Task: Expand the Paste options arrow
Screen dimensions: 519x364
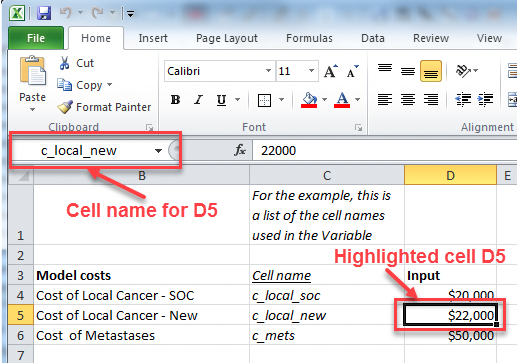Action: pos(32,109)
